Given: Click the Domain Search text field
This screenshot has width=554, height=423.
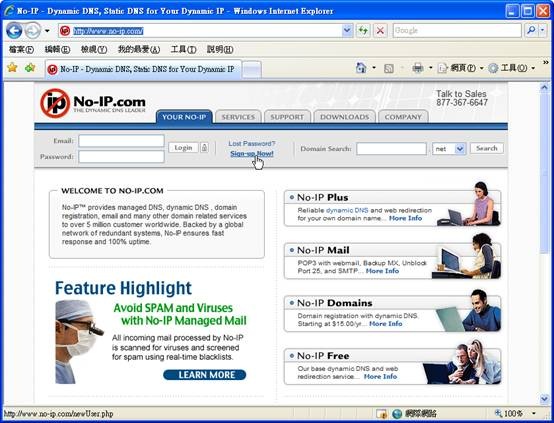Looking at the screenshot, I should tap(391, 149).
